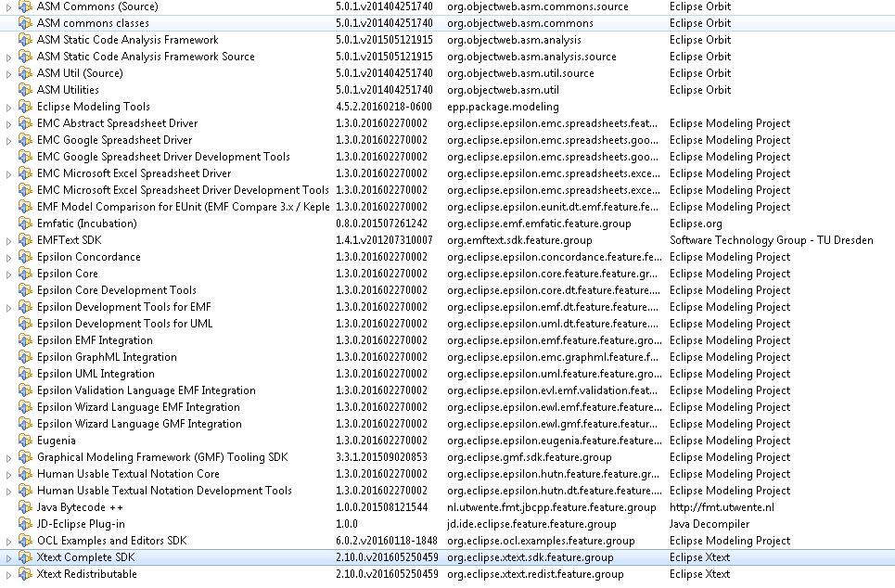Expand the Xtext Complete SDK node
895x588 pixels.
8,558
